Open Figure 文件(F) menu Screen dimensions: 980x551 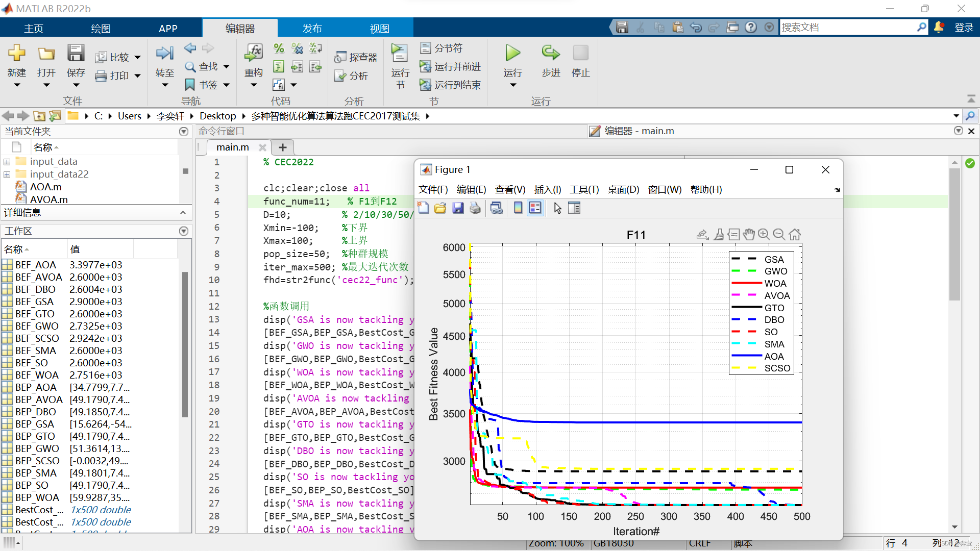[x=433, y=190]
